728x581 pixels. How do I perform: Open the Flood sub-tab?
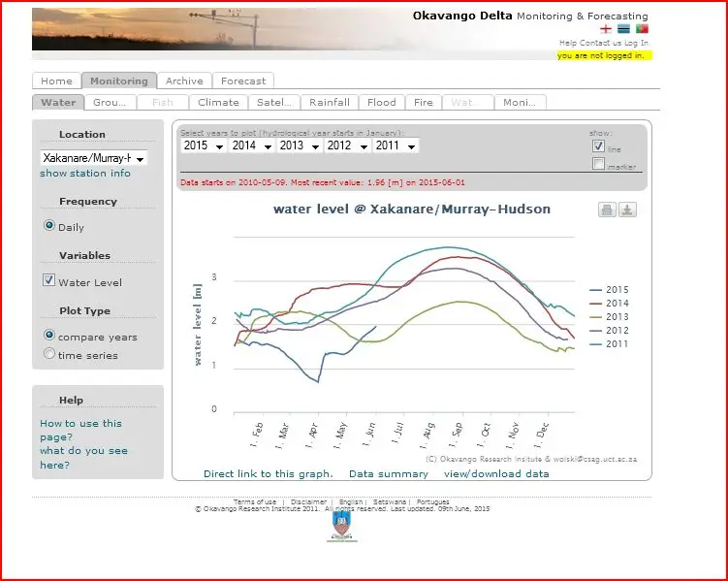click(x=382, y=102)
